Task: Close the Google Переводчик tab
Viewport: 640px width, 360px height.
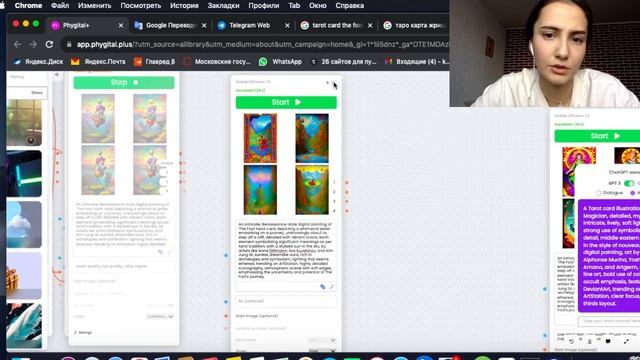Action: [x=204, y=25]
